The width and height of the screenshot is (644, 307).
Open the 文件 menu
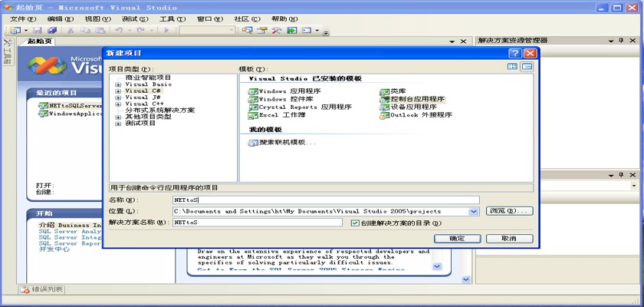pos(23,19)
